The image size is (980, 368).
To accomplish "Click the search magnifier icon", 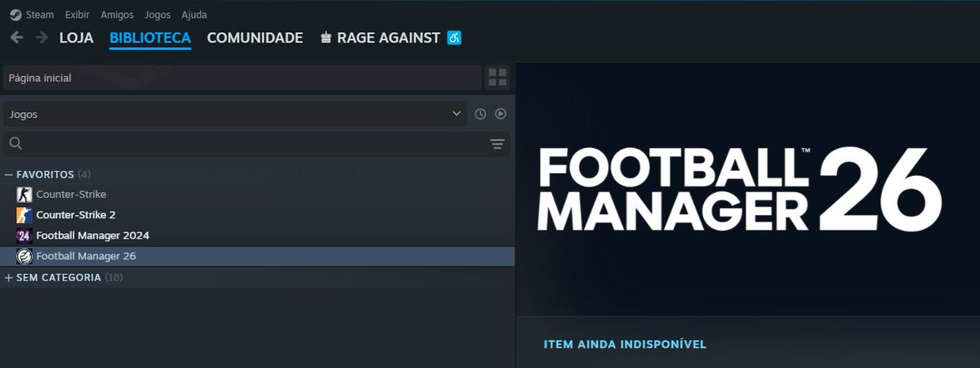I will point(16,144).
